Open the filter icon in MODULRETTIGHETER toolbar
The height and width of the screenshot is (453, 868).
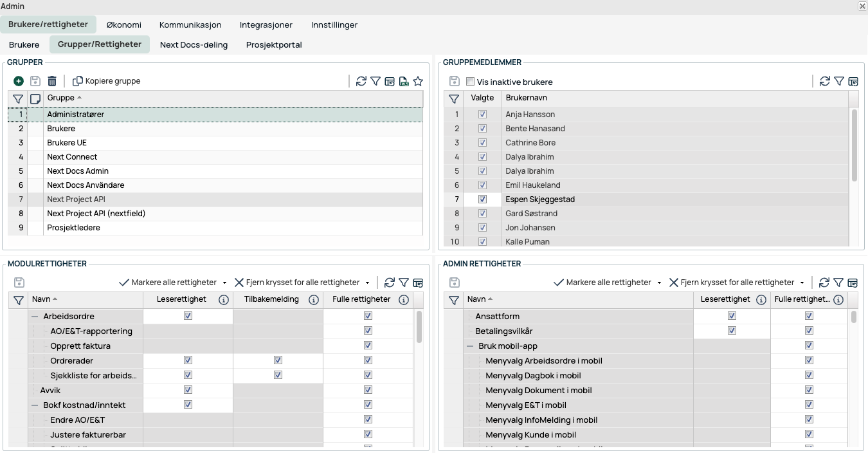tap(403, 282)
